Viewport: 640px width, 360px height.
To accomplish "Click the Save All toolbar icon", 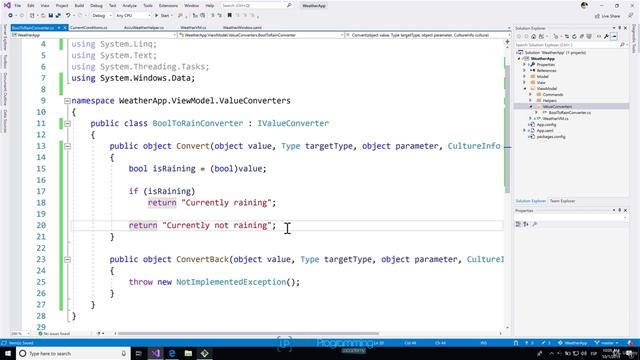I will (58, 16).
